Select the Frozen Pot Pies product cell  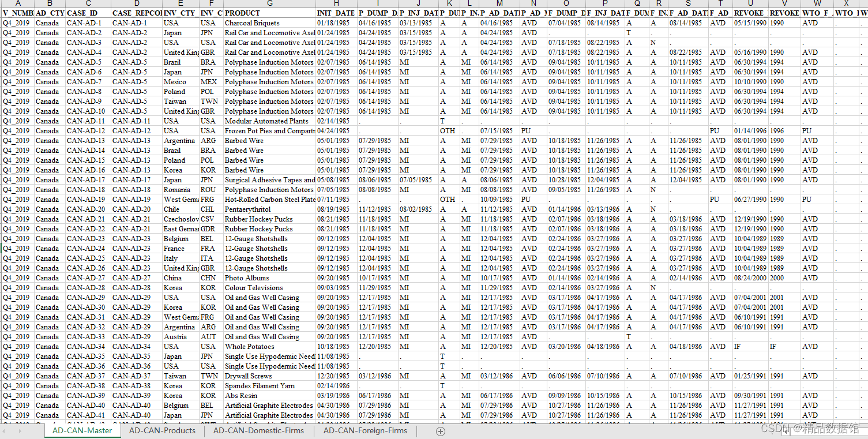(x=269, y=131)
